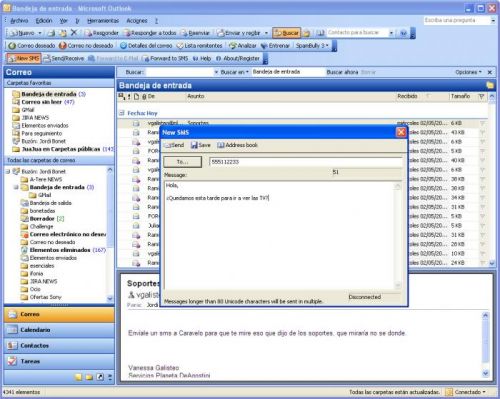Toggle the Buscar toolbar button
500x399 pixels.
287,33
